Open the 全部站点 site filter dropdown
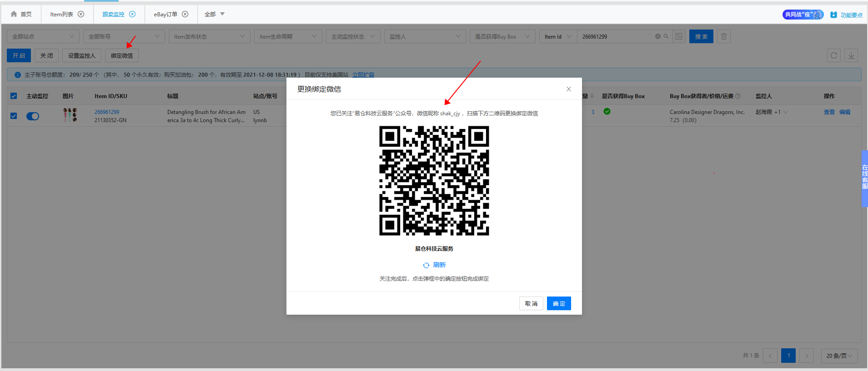868x371 pixels. [x=43, y=36]
